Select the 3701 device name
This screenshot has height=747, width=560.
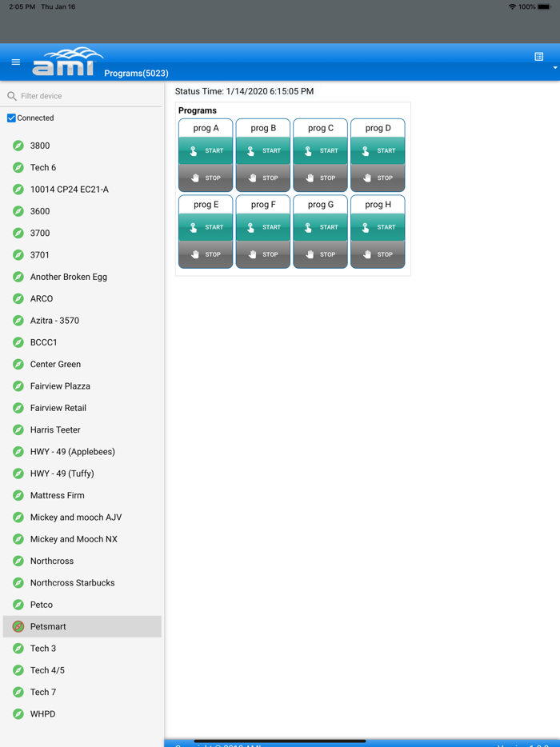(x=39, y=255)
